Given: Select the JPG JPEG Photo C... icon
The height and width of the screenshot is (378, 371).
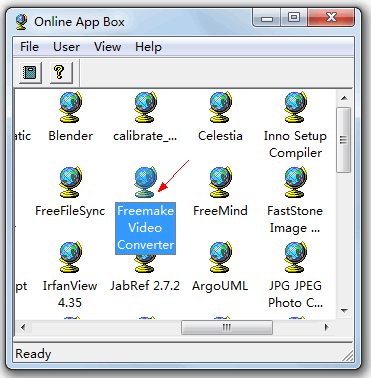Looking at the screenshot, I should 295,257.
